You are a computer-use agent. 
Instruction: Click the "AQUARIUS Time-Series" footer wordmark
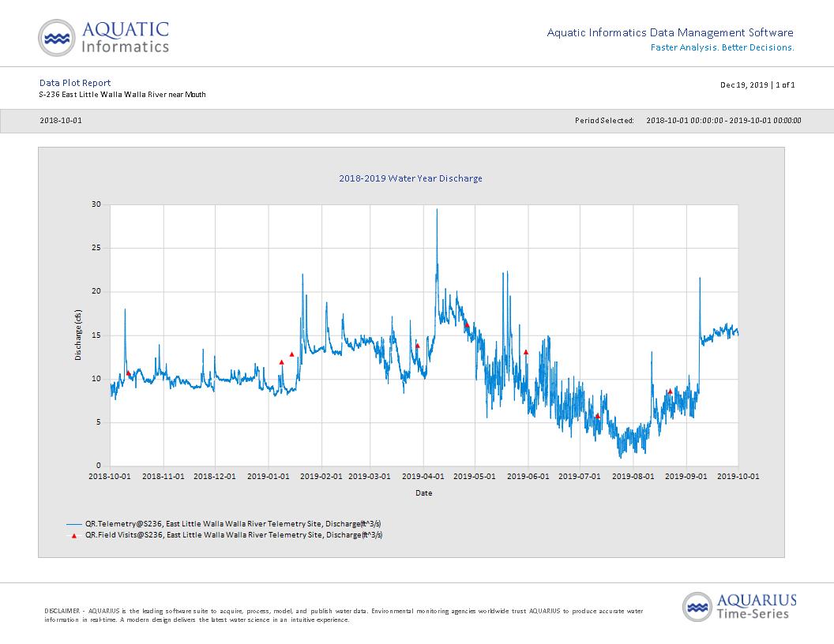click(757, 607)
